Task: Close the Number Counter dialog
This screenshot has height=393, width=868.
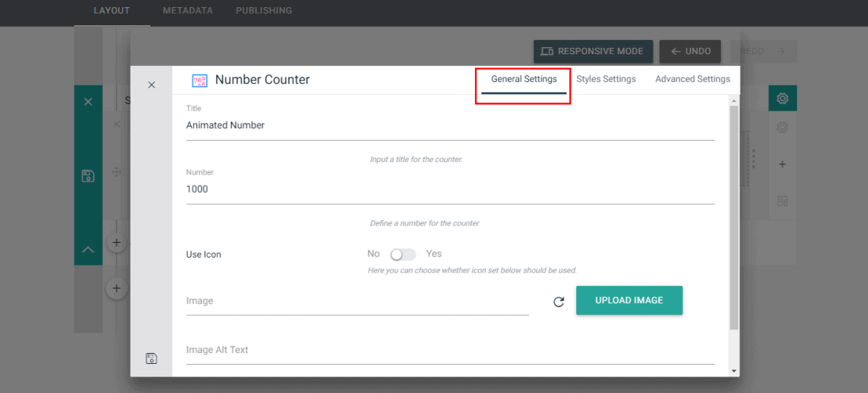Action: (151, 85)
